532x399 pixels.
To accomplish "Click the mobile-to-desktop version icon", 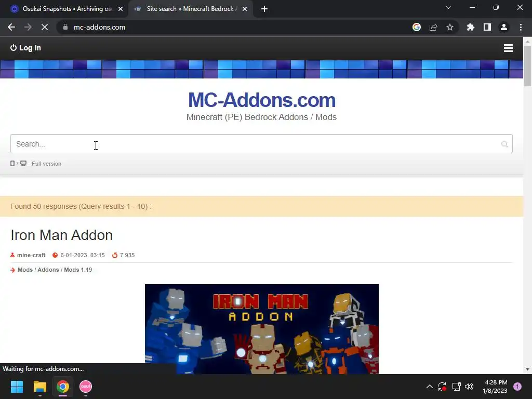I will [18, 164].
